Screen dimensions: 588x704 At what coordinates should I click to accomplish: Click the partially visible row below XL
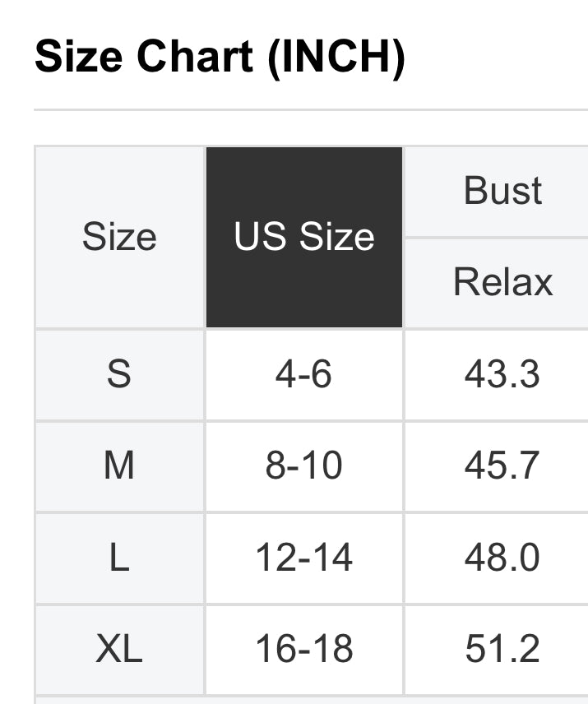coord(311,700)
